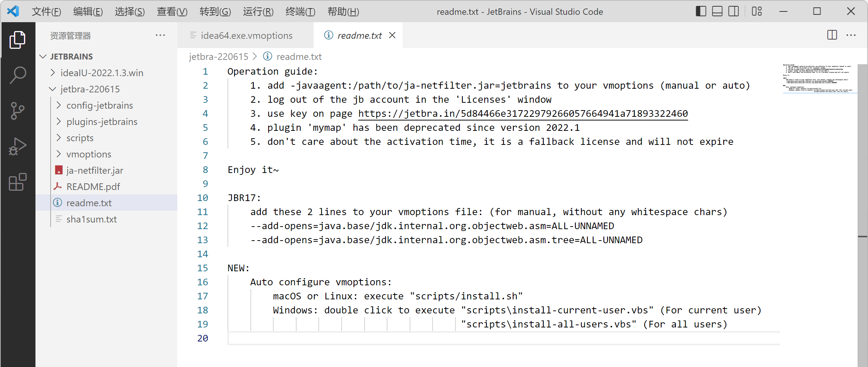
Task: Collapse the jetbra-220615 folder
Action: (53, 89)
